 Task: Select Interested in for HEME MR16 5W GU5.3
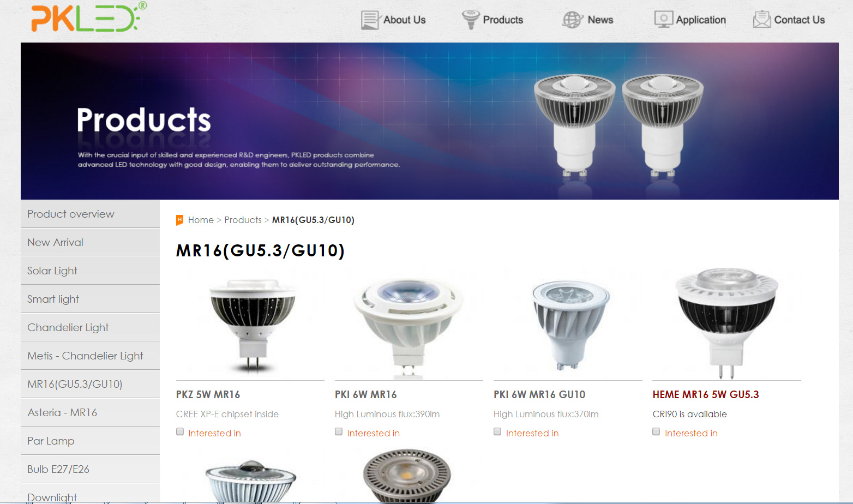point(656,432)
